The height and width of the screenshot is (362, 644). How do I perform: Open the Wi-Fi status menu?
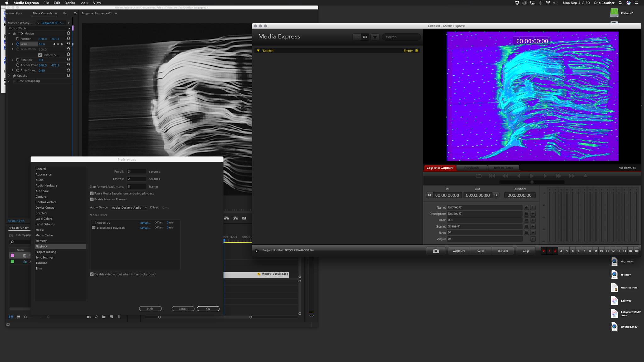click(548, 3)
